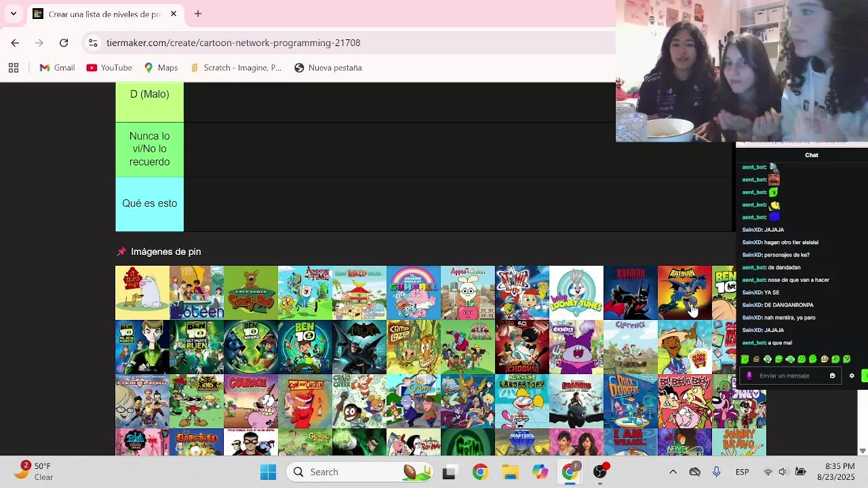Viewport: 868px width, 488px height.
Task: Pick the Dexter's Laboratory thumbnail
Action: pos(522,401)
